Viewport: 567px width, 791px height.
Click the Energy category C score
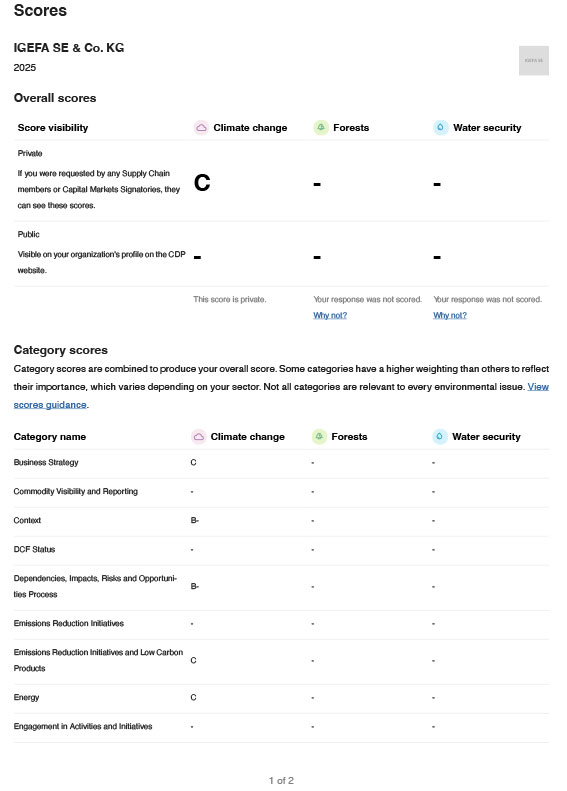tap(193, 697)
